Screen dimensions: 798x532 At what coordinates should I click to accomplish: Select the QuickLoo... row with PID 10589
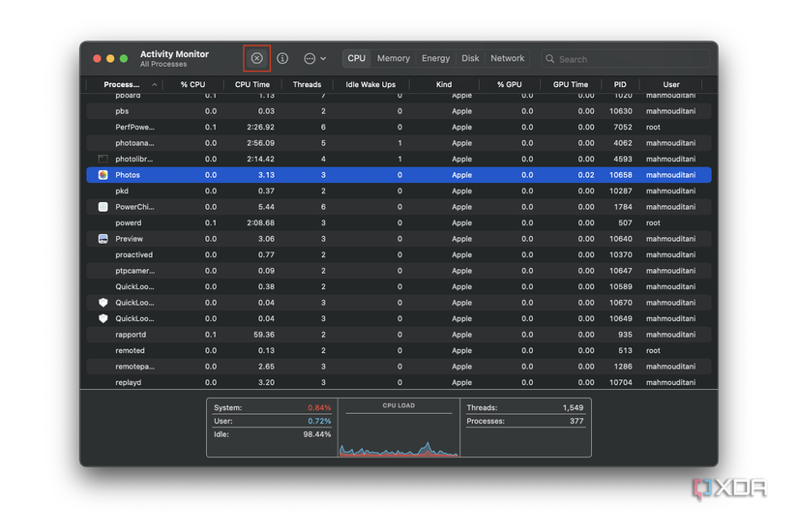click(399, 286)
